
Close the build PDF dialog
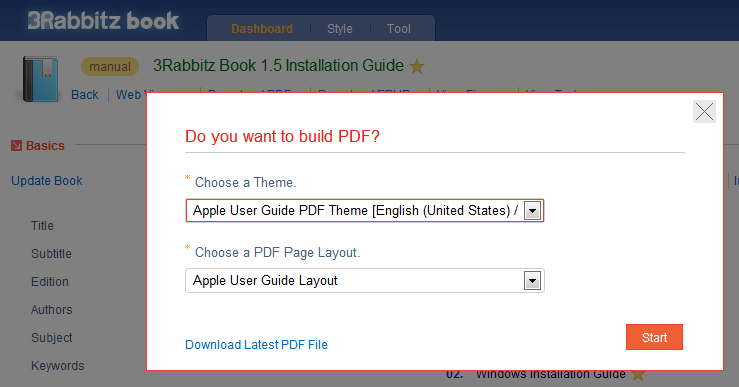704,112
